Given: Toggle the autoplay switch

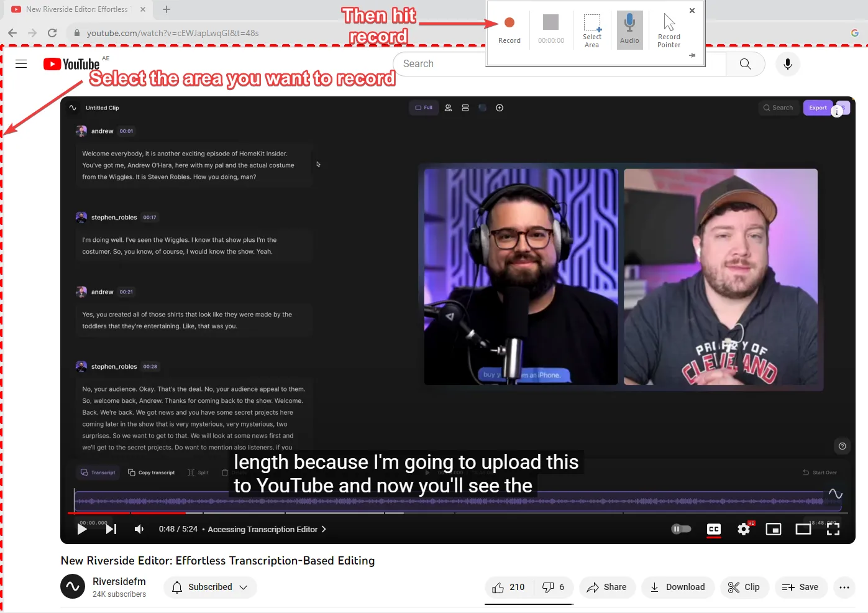Looking at the screenshot, I should pos(681,529).
